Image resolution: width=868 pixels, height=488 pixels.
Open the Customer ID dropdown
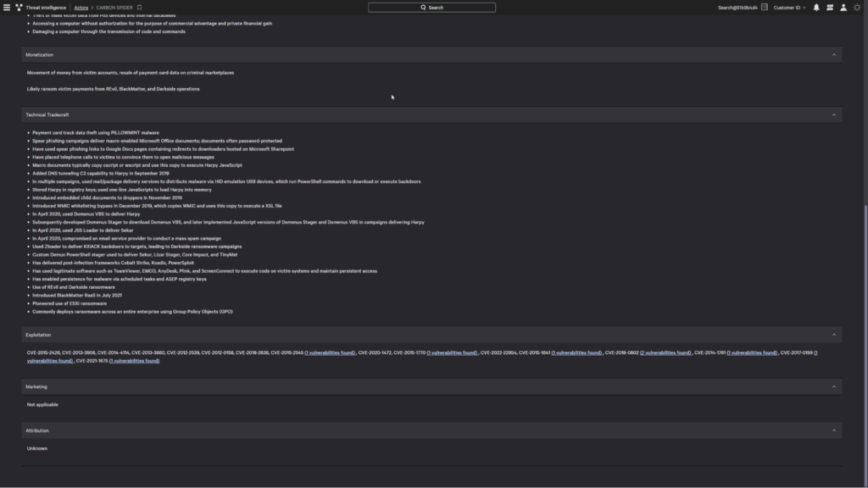(789, 8)
